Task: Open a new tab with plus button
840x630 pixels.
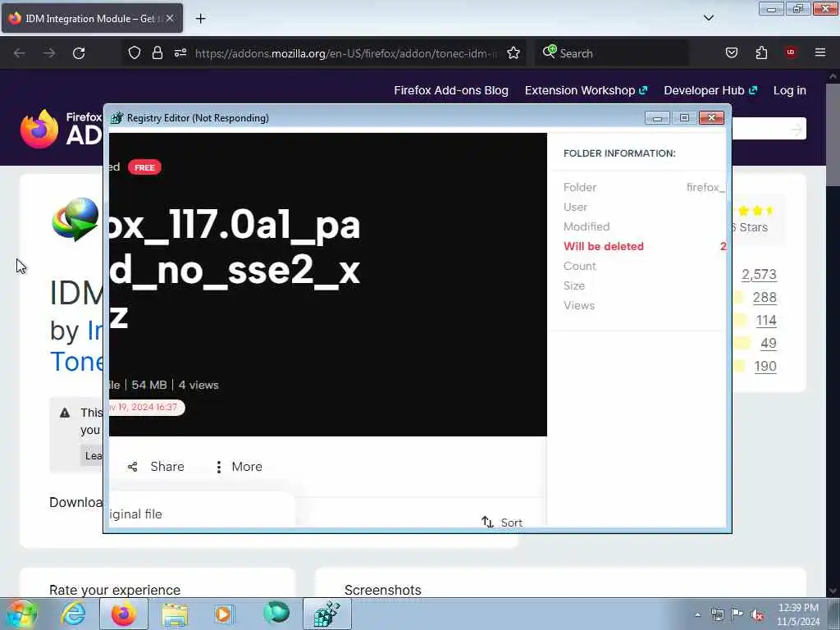Action: tap(200, 19)
